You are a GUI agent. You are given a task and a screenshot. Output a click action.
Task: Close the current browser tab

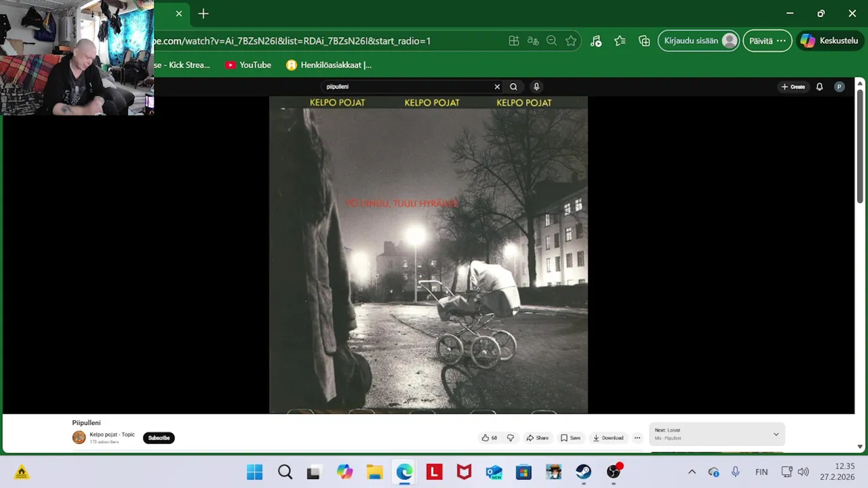[x=179, y=14]
